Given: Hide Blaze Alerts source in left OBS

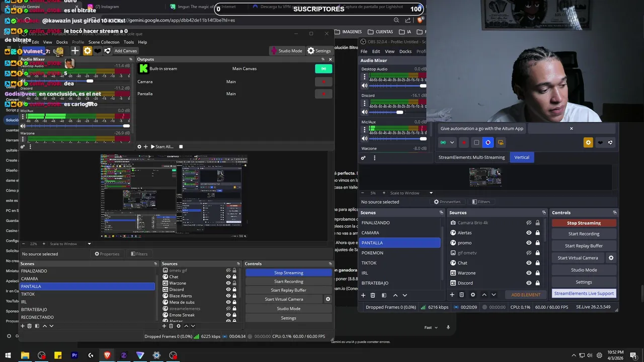Looking at the screenshot, I should click(x=228, y=296).
